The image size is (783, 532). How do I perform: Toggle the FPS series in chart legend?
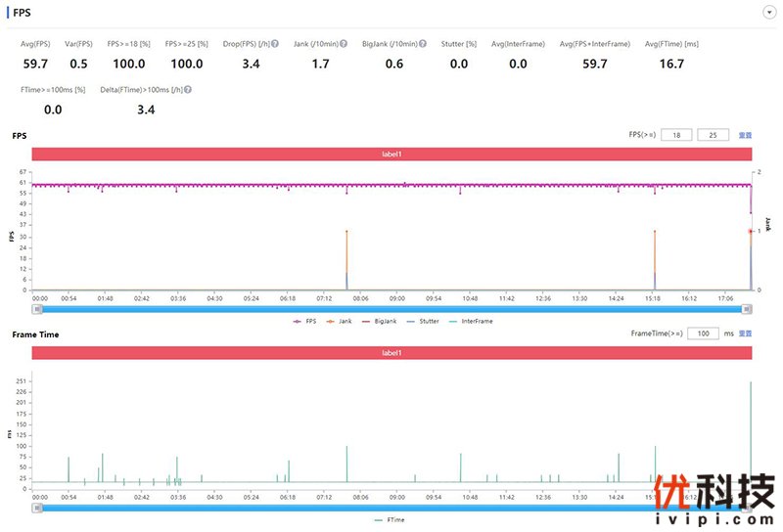tap(304, 320)
